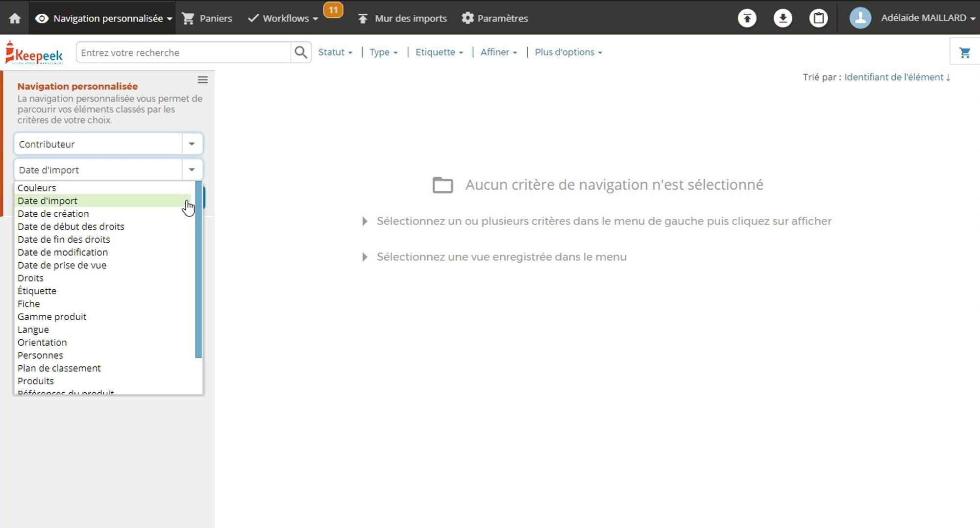Image resolution: width=980 pixels, height=528 pixels.
Task: Click the Keepeek logo
Action: 34,53
